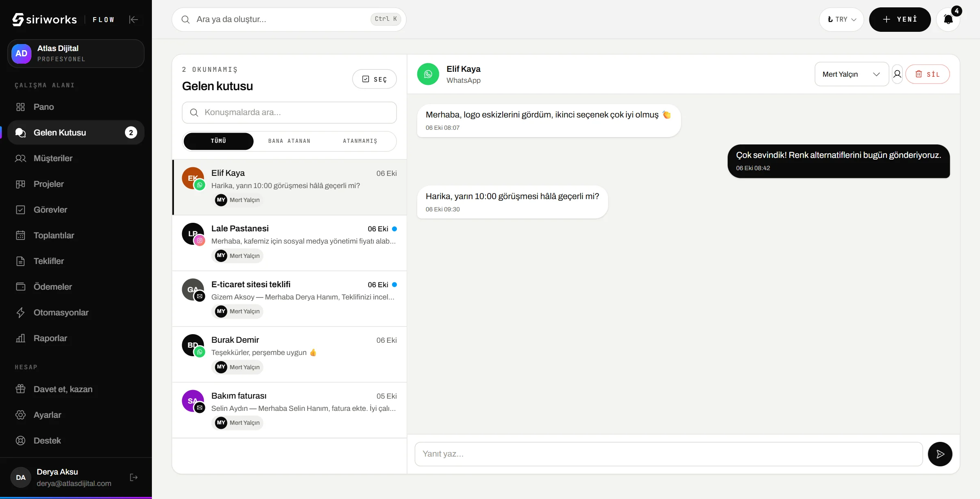980x499 pixels.
Task: Delete the conversation with SİL
Action: [x=928, y=74]
